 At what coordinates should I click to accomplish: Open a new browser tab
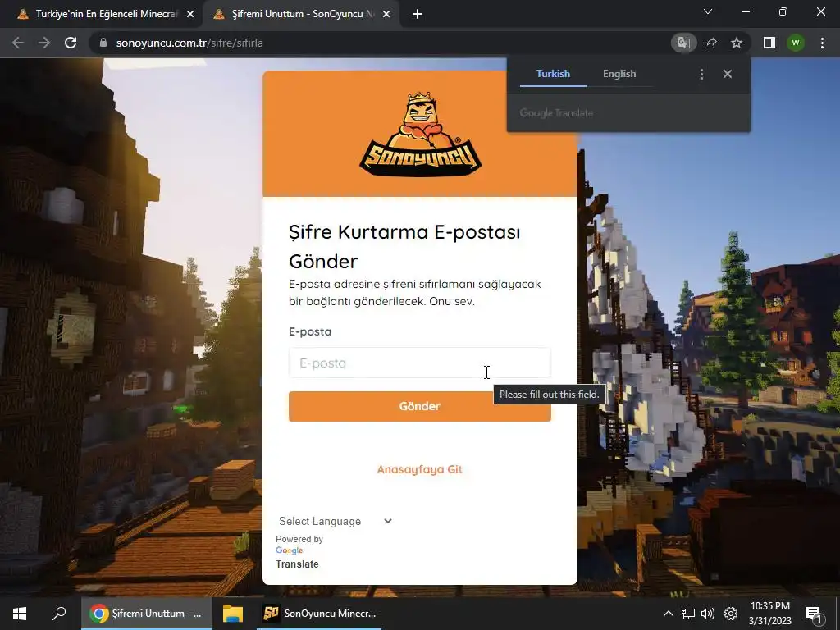pos(418,14)
